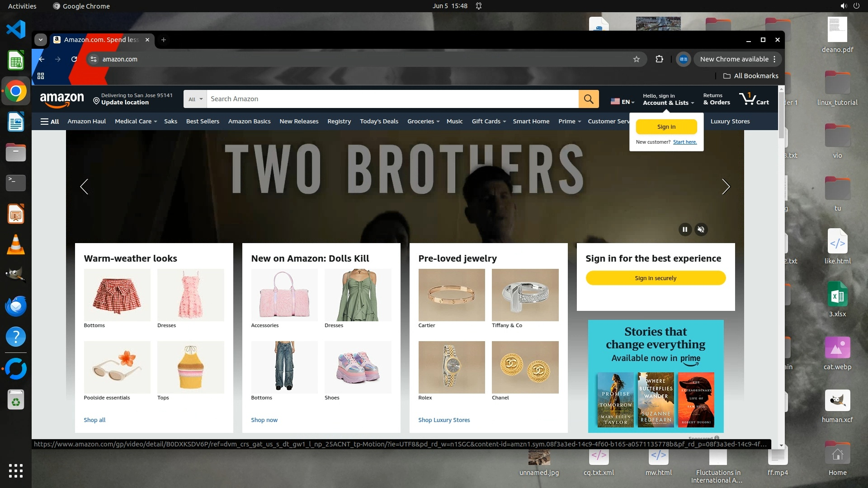Open the Chrome extensions puzzle icon
868x488 pixels.
(659, 59)
